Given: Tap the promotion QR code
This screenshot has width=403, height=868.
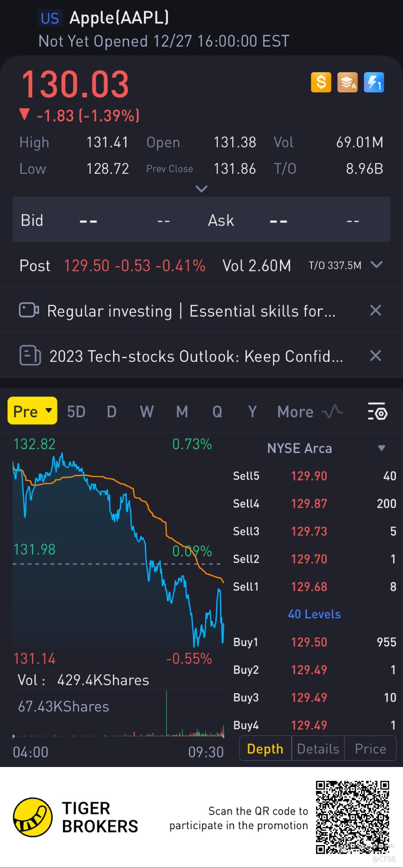Looking at the screenshot, I should (x=352, y=817).
